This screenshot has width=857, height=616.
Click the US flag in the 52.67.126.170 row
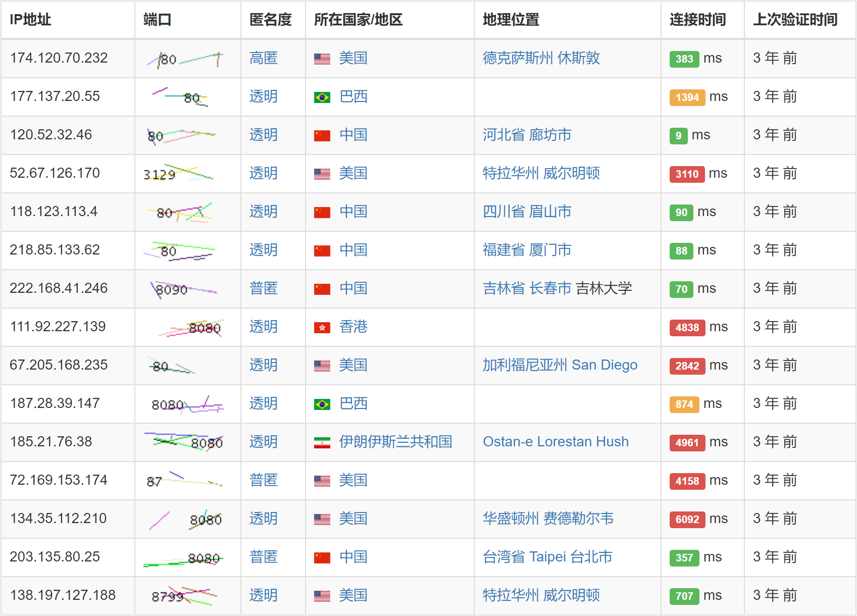tap(322, 174)
